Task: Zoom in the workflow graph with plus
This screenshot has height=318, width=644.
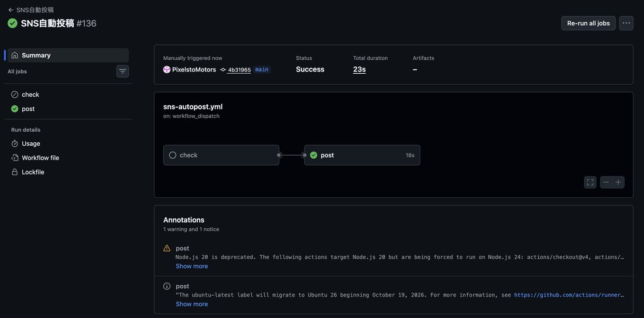Action: click(x=618, y=182)
